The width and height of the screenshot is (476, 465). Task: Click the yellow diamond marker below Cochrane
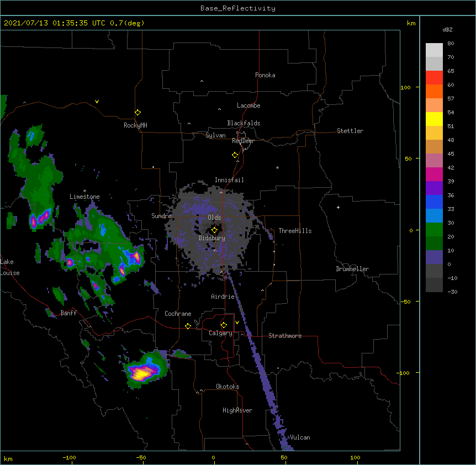pyautogui.click(x=188, y=326)
